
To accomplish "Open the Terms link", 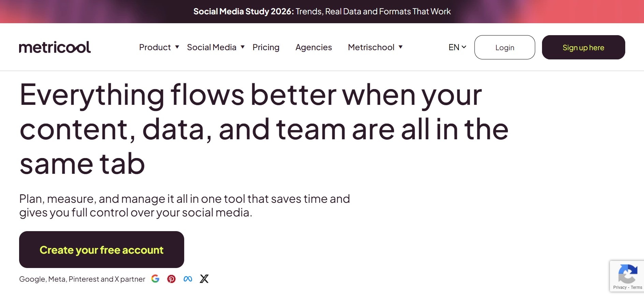I will [x=636, y=287].
